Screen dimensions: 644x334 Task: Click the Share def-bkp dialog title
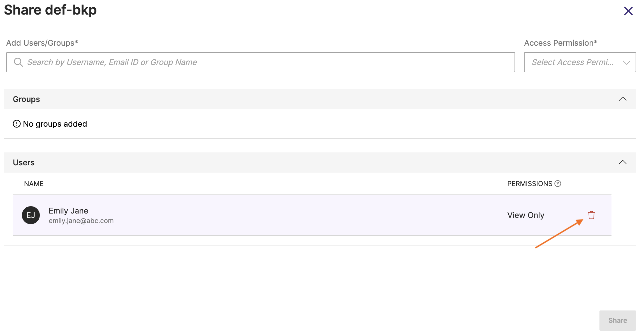[50, 10]
